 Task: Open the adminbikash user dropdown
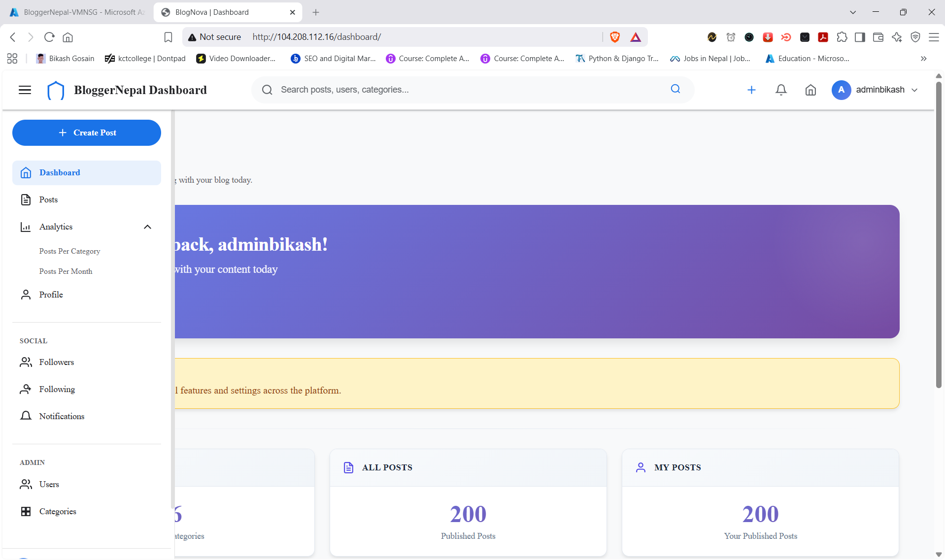pos(875,90)
